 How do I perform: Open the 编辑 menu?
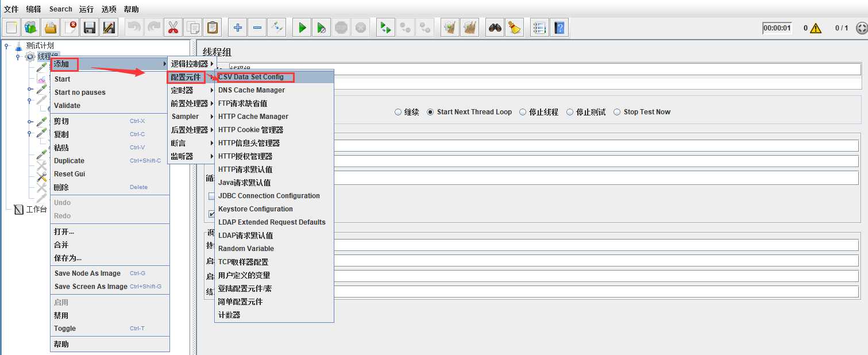34,9
